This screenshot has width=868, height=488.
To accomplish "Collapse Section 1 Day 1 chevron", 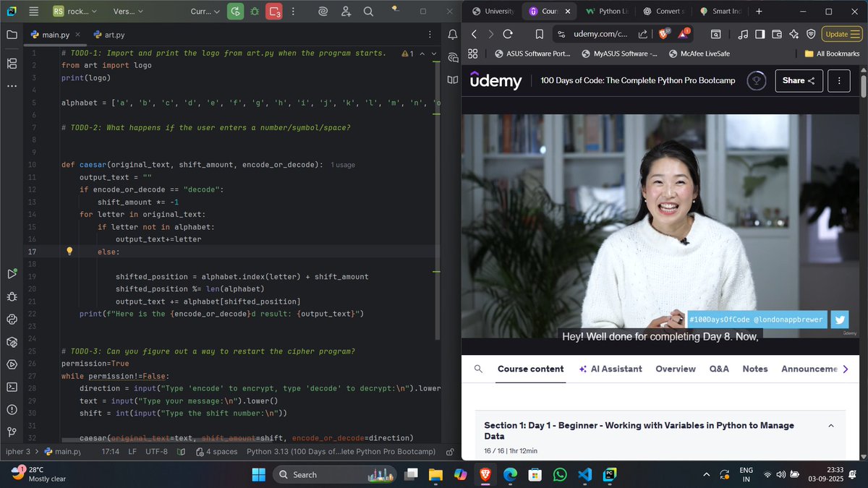I will click(x=830, y=426).
